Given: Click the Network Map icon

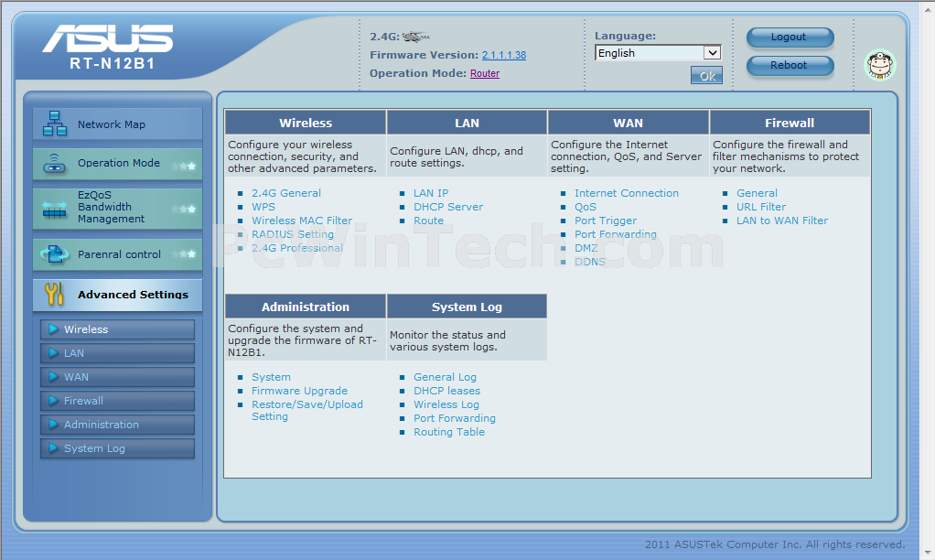Looking at the screenshot, I should click(55, 124).
